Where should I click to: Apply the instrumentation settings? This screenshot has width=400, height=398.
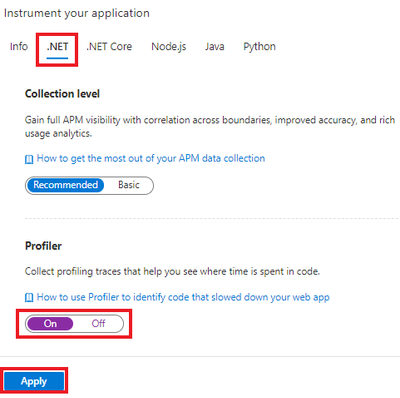click(x=34, y=381)
